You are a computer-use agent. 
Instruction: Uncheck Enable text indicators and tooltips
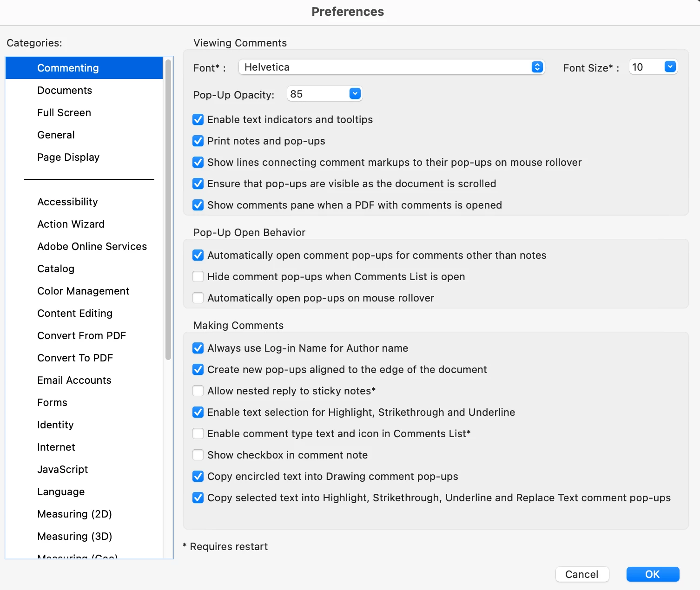pyautogui.click(x=198, y=120)
